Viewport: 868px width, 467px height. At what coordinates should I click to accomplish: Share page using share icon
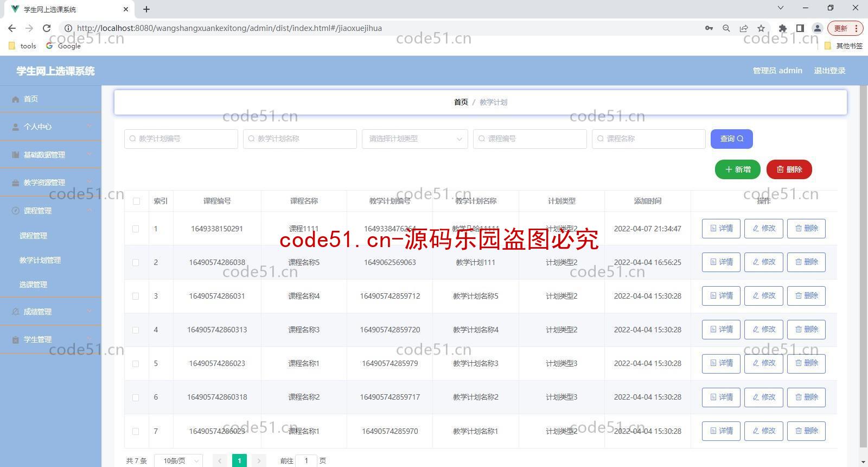[x=744, y=28]
